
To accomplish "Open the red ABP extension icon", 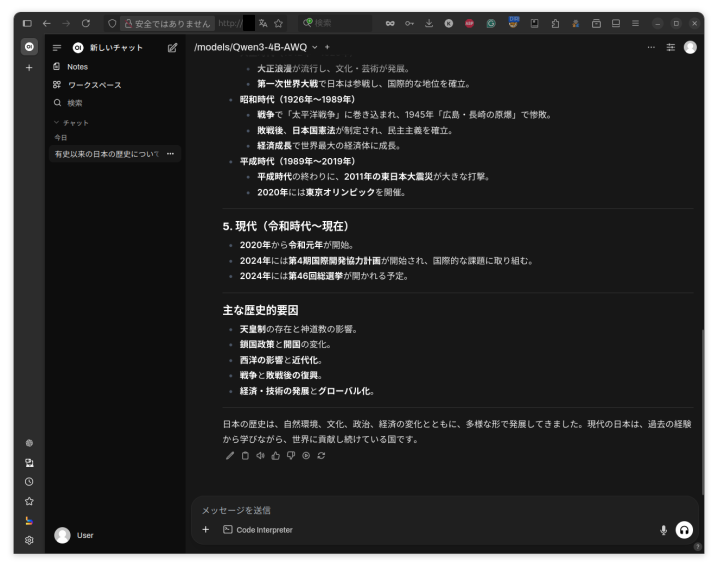I will (469, 23).
